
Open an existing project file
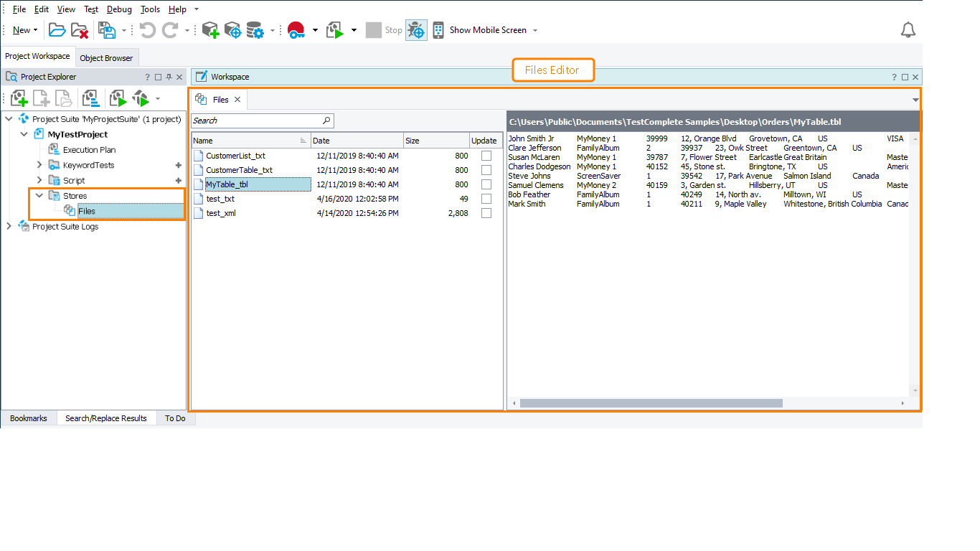(x=57, y=29)
